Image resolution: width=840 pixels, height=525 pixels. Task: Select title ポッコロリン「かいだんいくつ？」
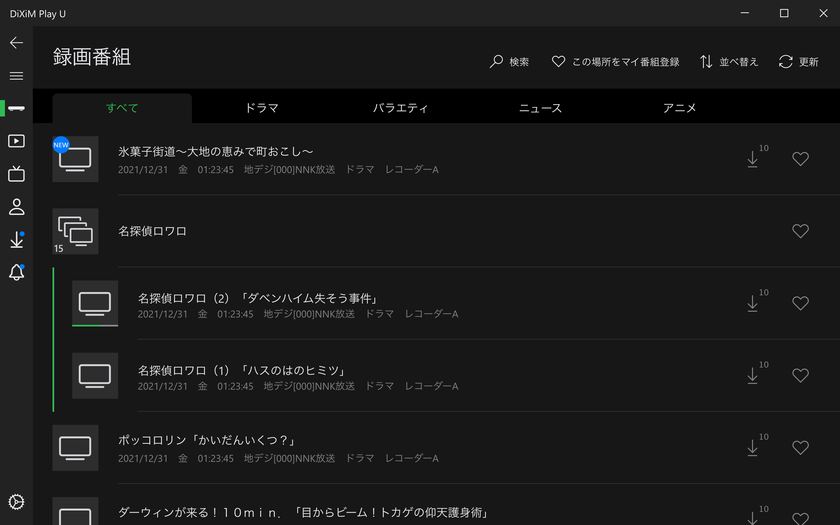[207, 441]
